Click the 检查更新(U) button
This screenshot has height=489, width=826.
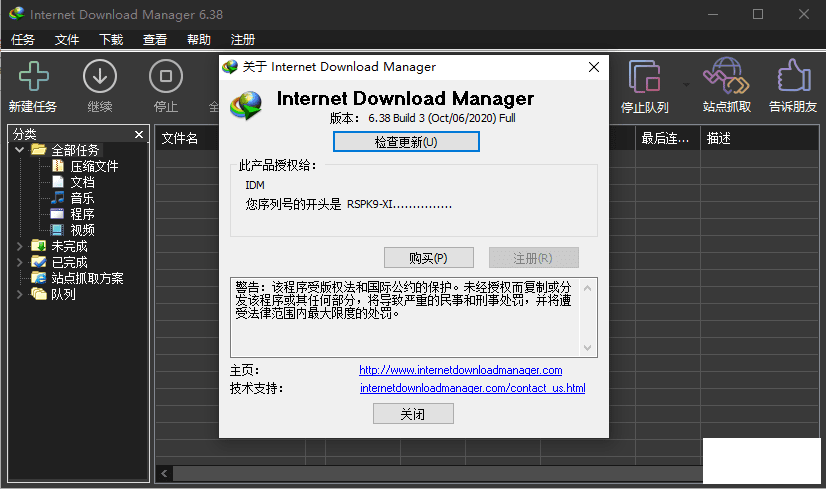[x=406, y=142]
